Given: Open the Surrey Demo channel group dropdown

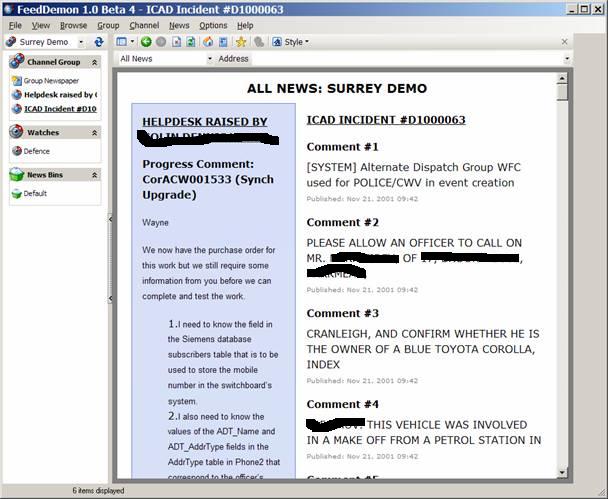Looking at the screenshot, I should point(81,42).
